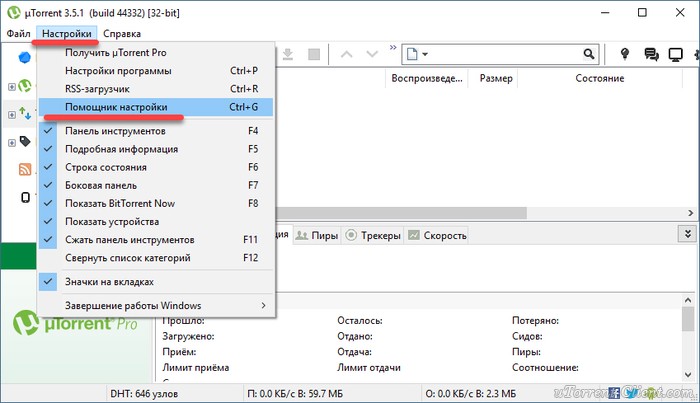The image size is (700, 403).
Task: Toggle Строка состояния option
Action: click(156, 167)
